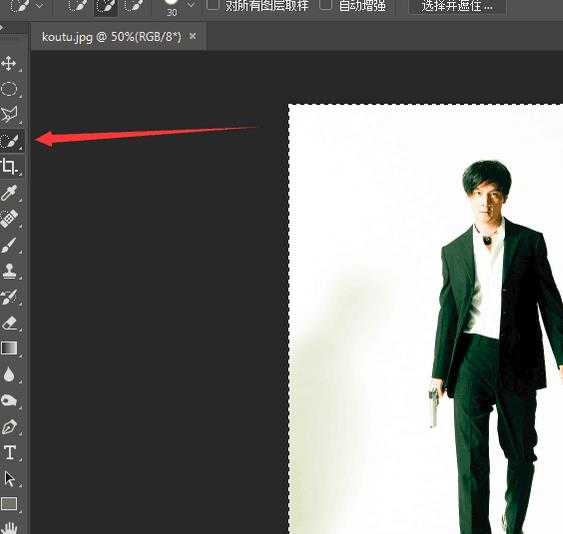Select the Pen tool
This screenshot has height=534, width=563.
click(x=9, y=427)
